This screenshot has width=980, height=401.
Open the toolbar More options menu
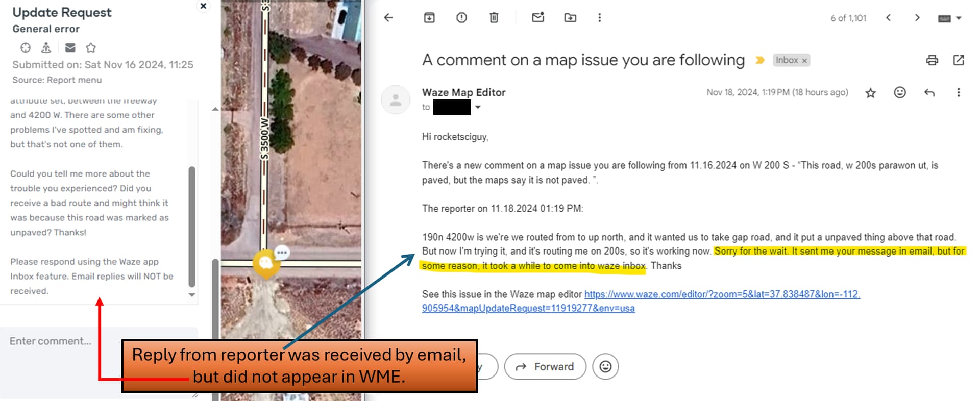(x=599, y=18)
